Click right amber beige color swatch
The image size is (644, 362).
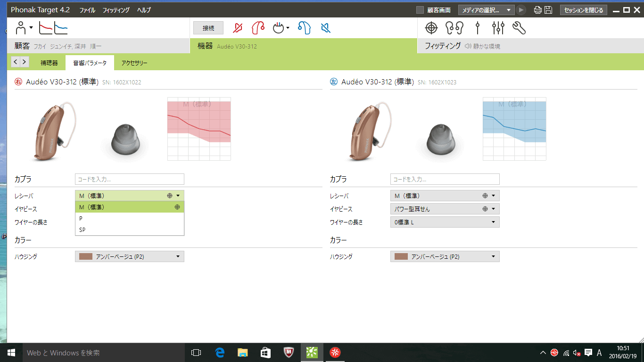(x=86, y=256)
